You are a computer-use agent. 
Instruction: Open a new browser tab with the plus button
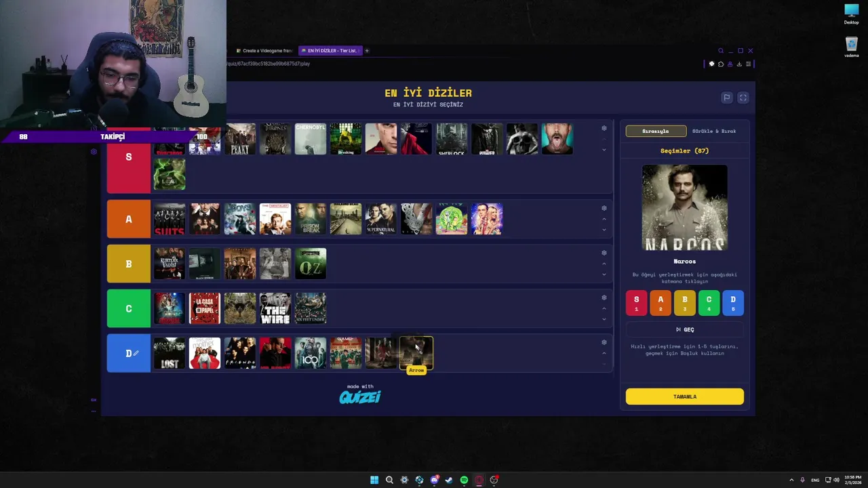tap(368, 50)
